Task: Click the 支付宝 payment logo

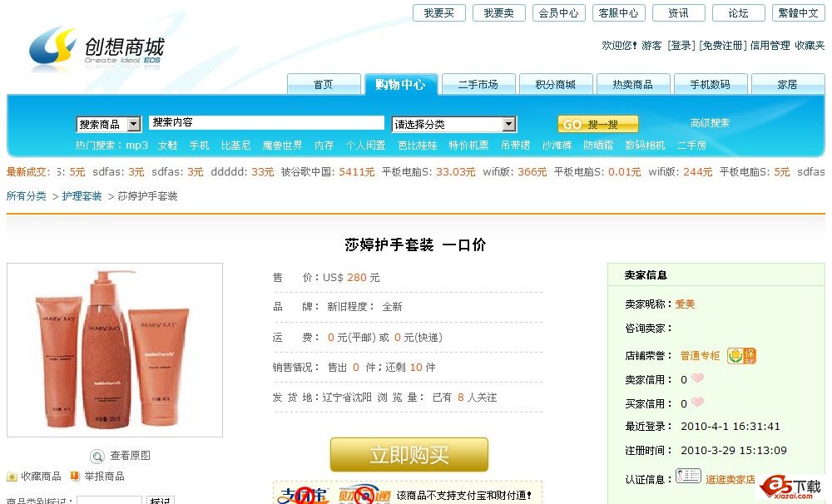Action: coord(304,495)
